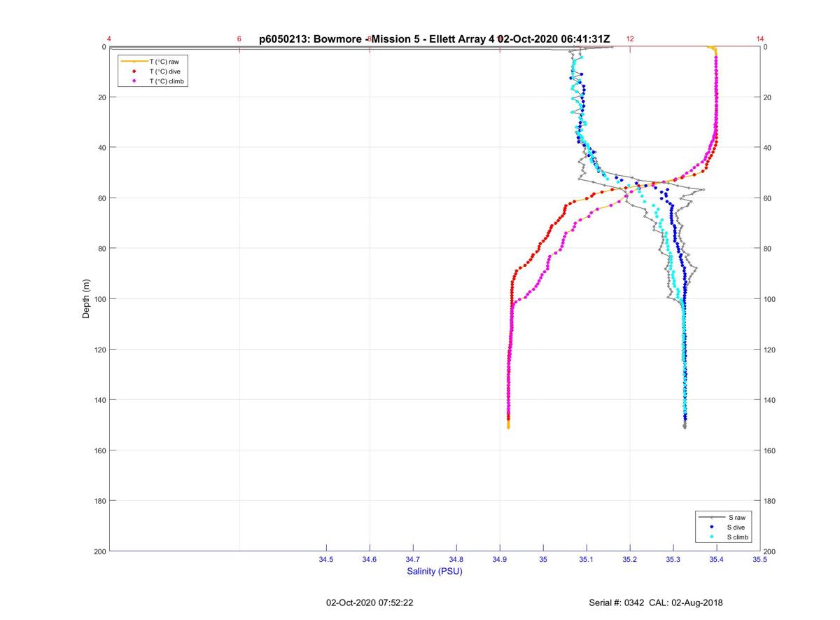840x620 pixels.
Task: Click the gray line sample for S raw
Action: tap(712, 517)
